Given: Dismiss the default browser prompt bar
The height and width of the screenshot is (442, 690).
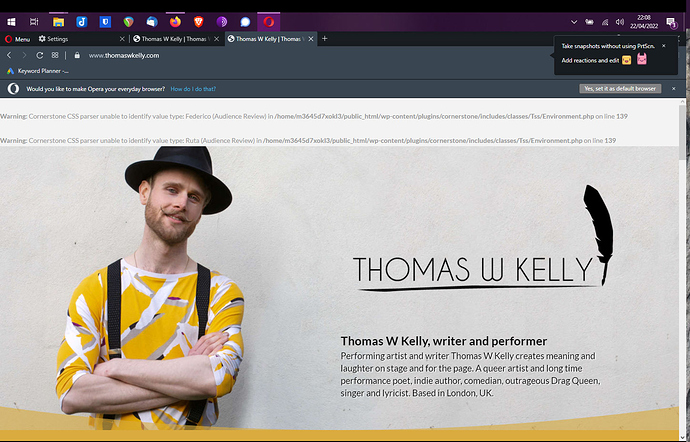Looking at the screenshot, I should pos(673,88).
